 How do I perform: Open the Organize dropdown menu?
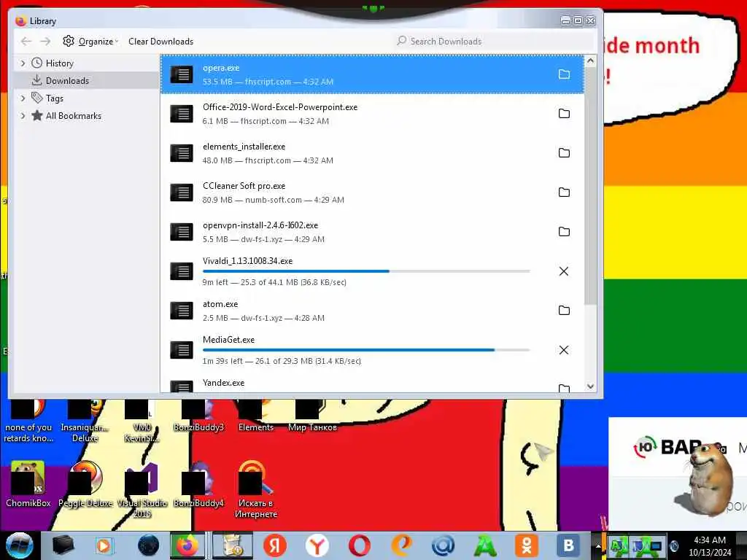(x=90, y=42)
